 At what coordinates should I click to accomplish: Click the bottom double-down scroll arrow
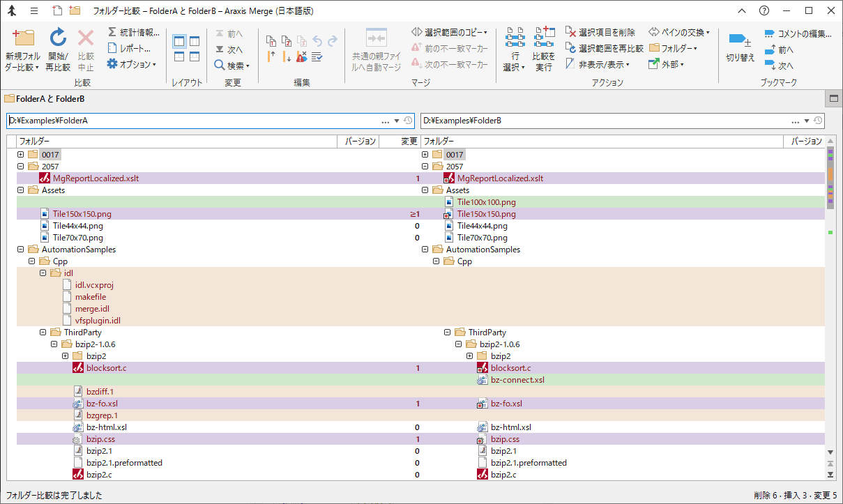830,475
